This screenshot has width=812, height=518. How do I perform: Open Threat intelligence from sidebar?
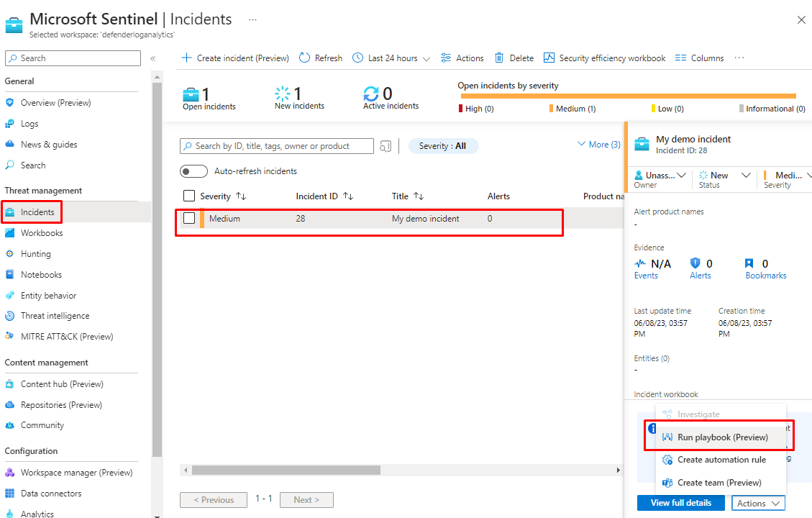point(55,316)
